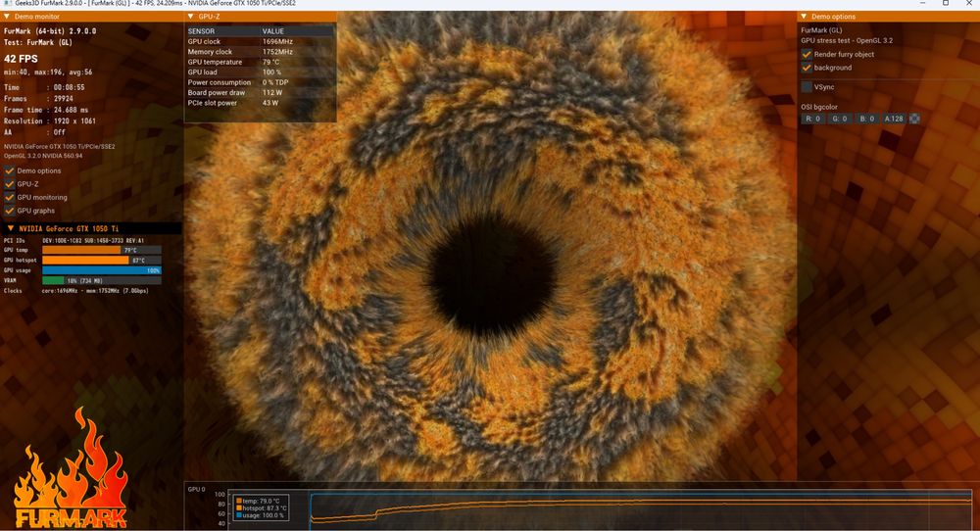980x531 pixels.
Task: Click the B: 0 color field
Action: point(867,119)
